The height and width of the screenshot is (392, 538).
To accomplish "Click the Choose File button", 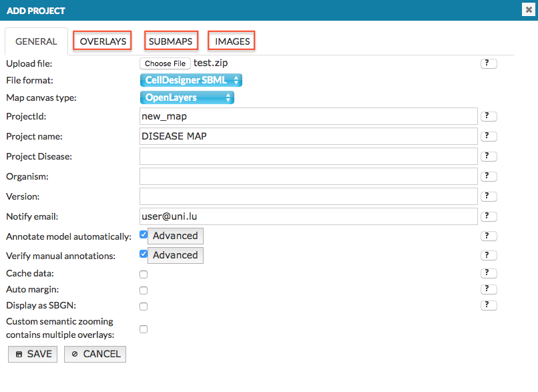I will pos(166,63).
